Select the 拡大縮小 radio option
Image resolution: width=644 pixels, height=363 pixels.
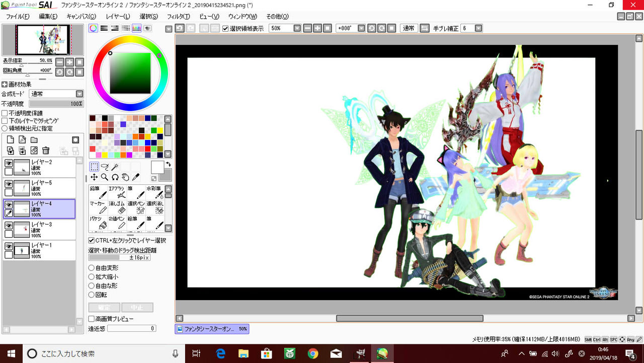[x=92, y=277]
